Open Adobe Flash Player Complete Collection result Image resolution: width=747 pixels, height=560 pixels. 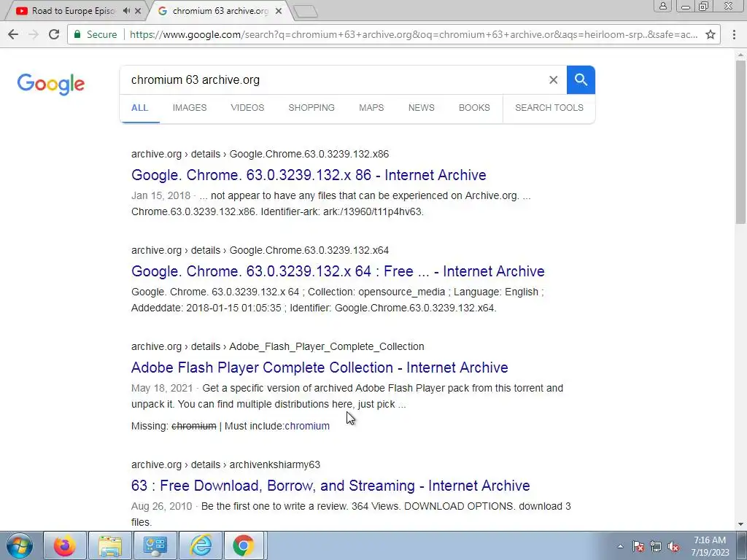point(320,367)
